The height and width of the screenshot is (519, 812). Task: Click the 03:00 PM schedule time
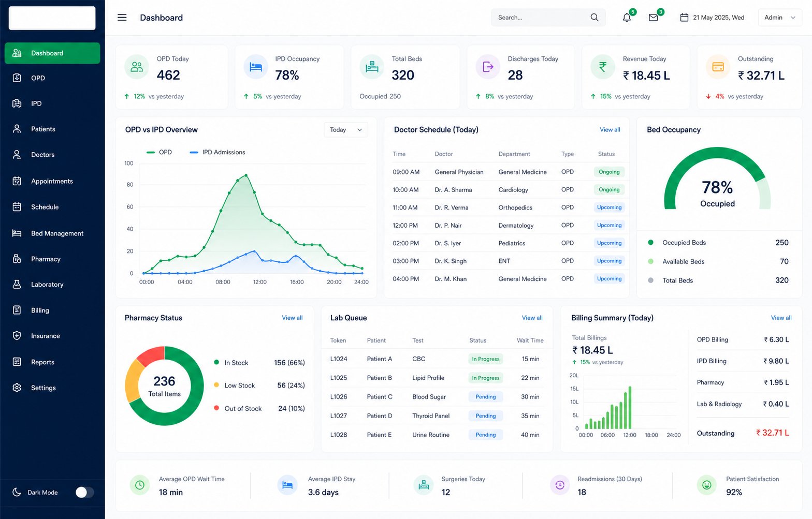pos(405,261)
